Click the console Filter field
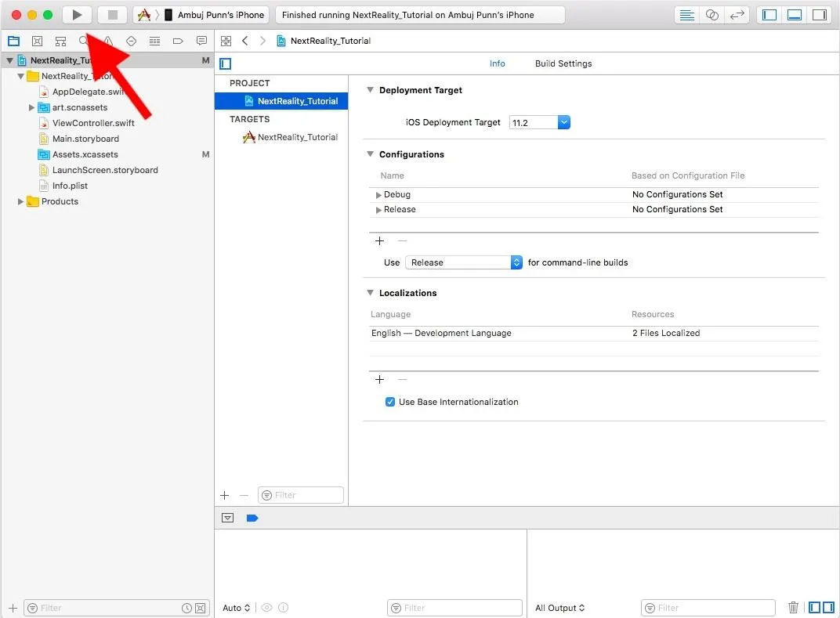Image resolution: width=840 pixels, height=618 pixels. point(708,608)
